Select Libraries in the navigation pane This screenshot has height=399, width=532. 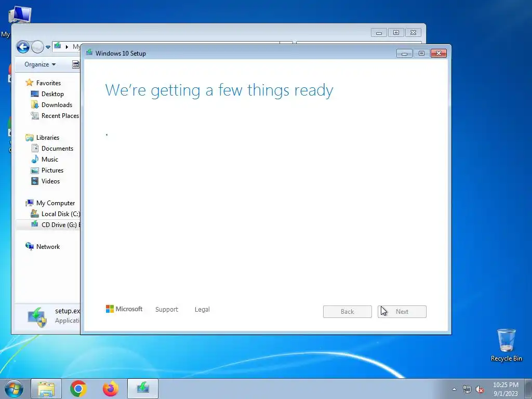[x=47, y=137]
